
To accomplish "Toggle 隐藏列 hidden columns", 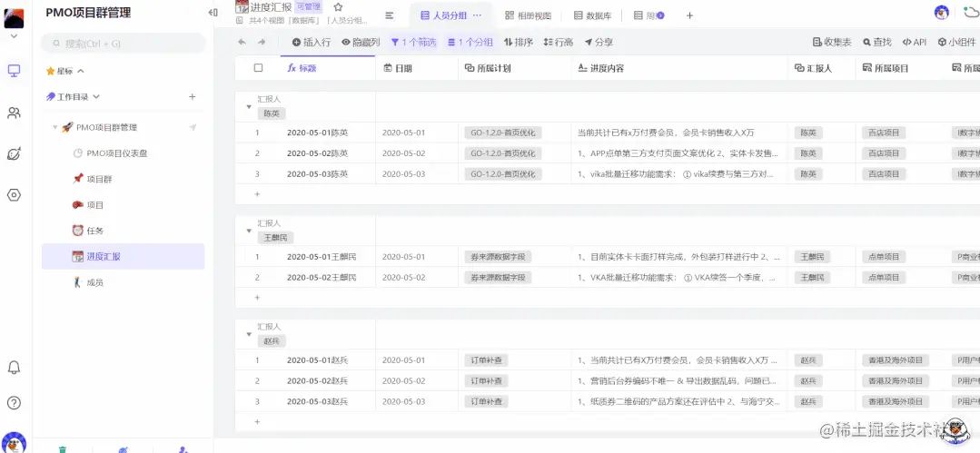I will pos(361,42).
